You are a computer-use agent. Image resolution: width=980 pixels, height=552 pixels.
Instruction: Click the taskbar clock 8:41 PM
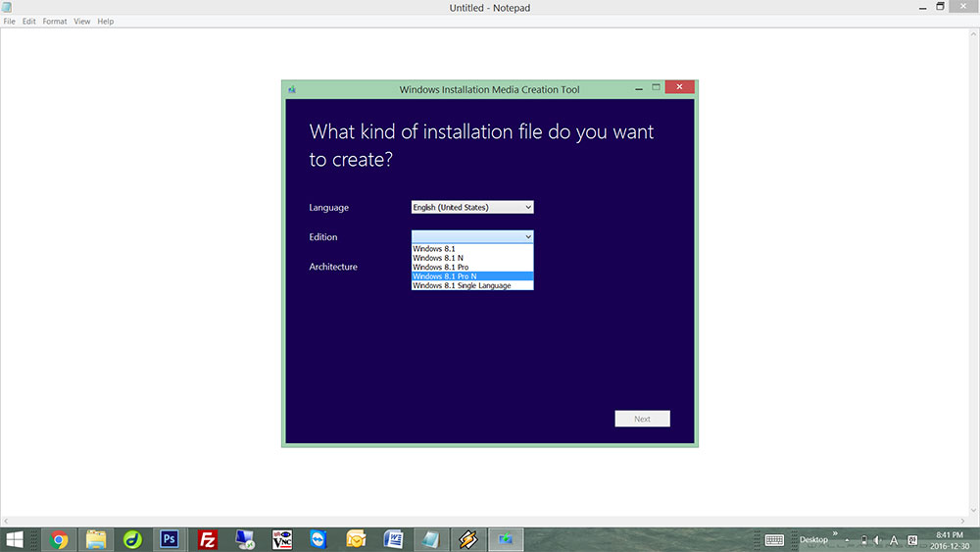click(950, 535)
